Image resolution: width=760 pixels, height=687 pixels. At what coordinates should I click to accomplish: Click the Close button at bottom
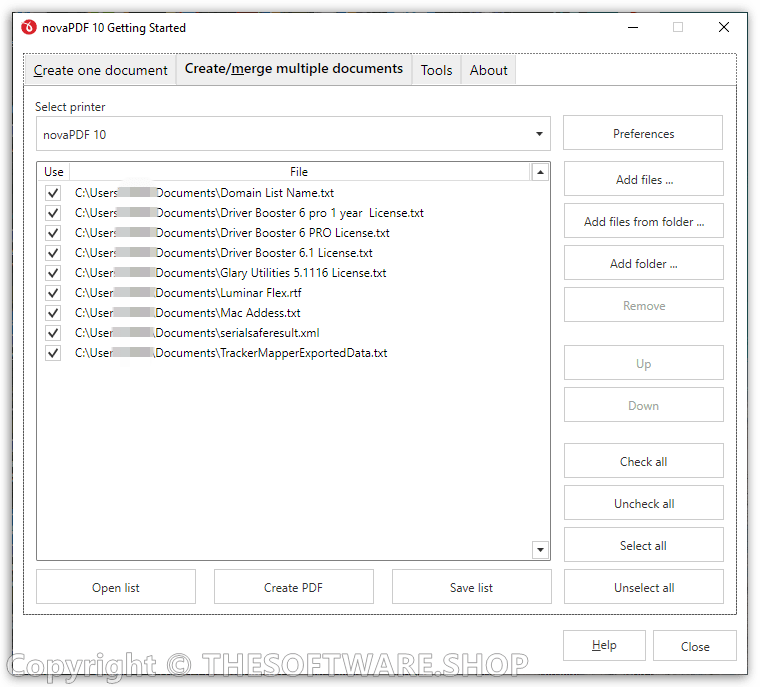point(695,646)
